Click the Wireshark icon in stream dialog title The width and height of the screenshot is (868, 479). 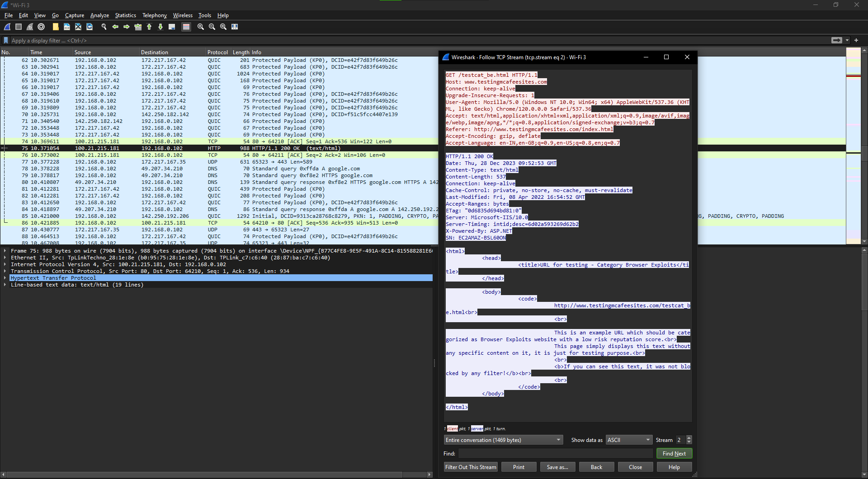click(x=446, y=57)
